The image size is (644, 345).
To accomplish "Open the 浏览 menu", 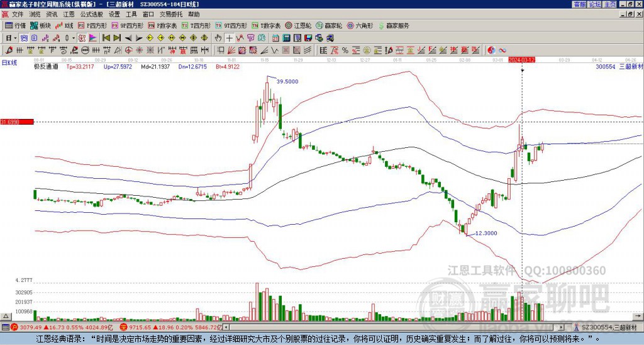I will click(35, 14).
